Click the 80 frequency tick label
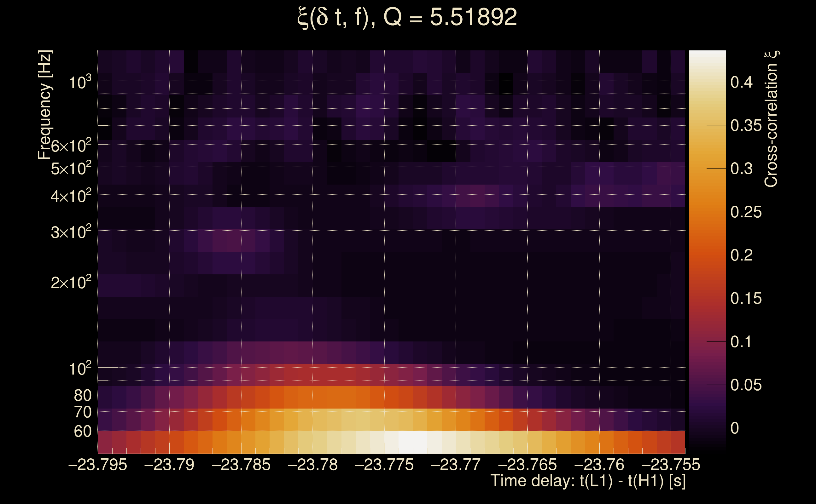The image size is (816, 504). [82, 395]
